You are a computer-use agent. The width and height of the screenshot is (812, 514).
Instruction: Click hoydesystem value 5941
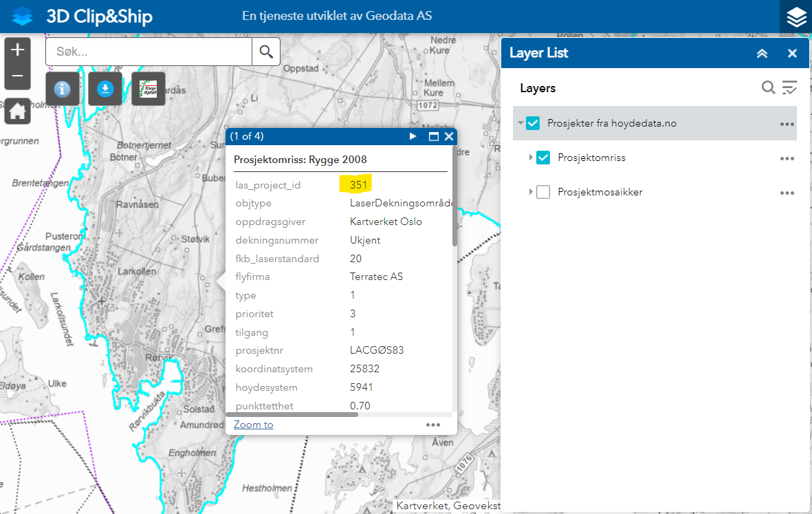(362, 387)
